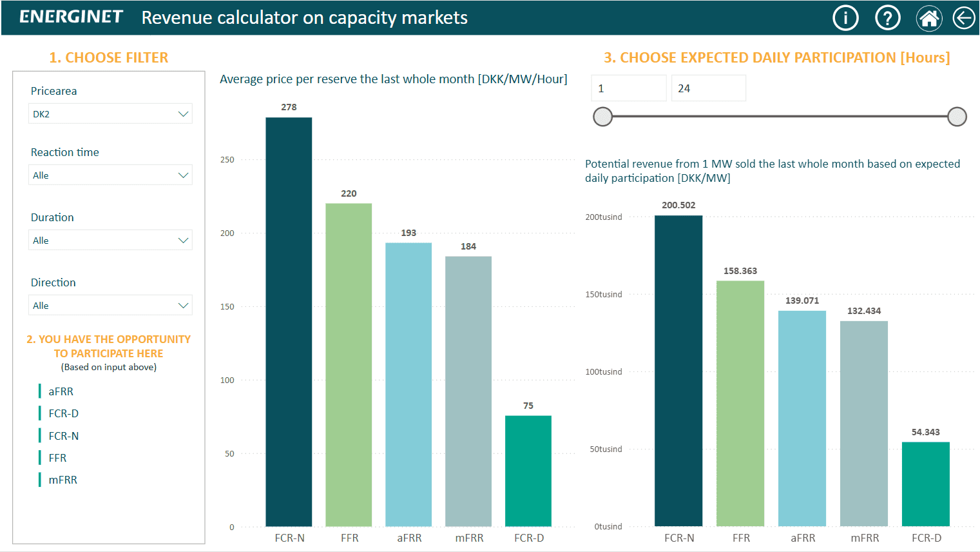Click the FFR bar in average price chart
This screenshot has height=552, width=980.
tap(349, 365)
